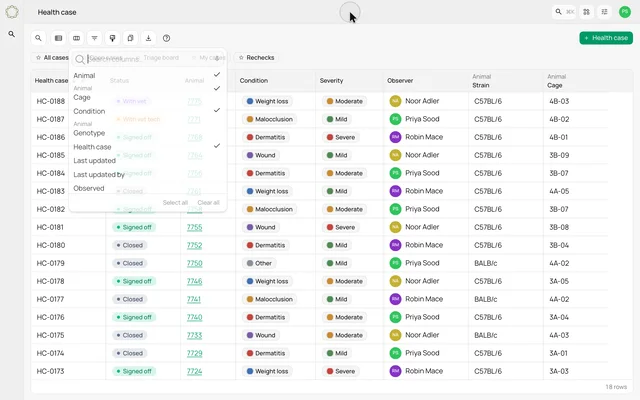Screen dimensions: 640x400
Task: Open animal link 7752
Action: (194, 245)
